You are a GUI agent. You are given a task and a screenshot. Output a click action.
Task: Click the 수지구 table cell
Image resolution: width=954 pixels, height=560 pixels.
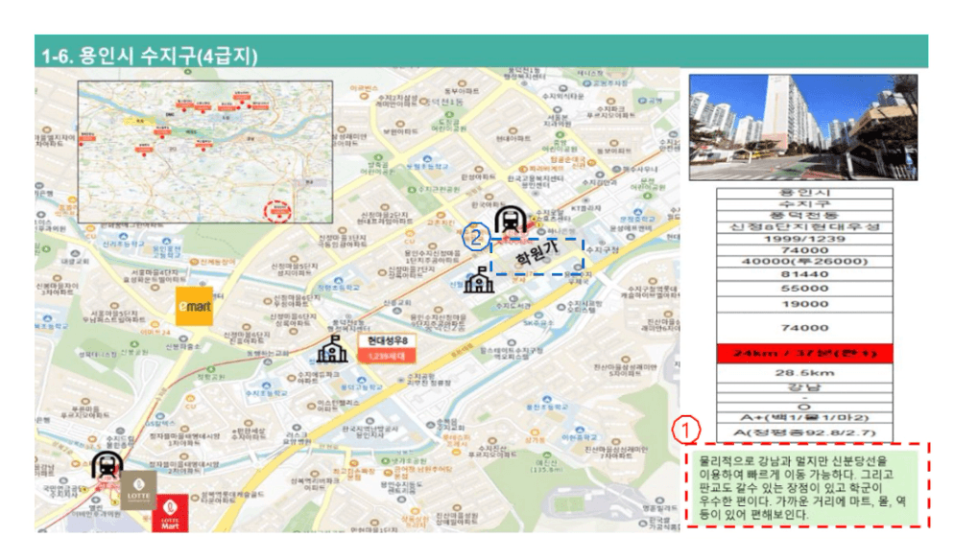[x=804, y=204]
